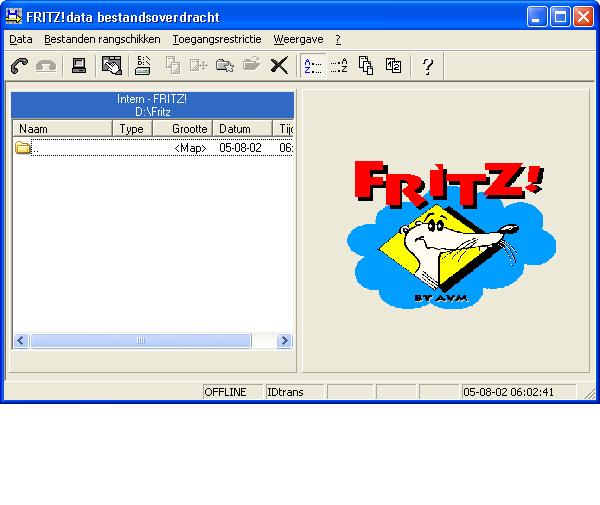Click the move file toolbar icon
The width and height of the screenshot is (600, 505).
click(x=199, y=66)
